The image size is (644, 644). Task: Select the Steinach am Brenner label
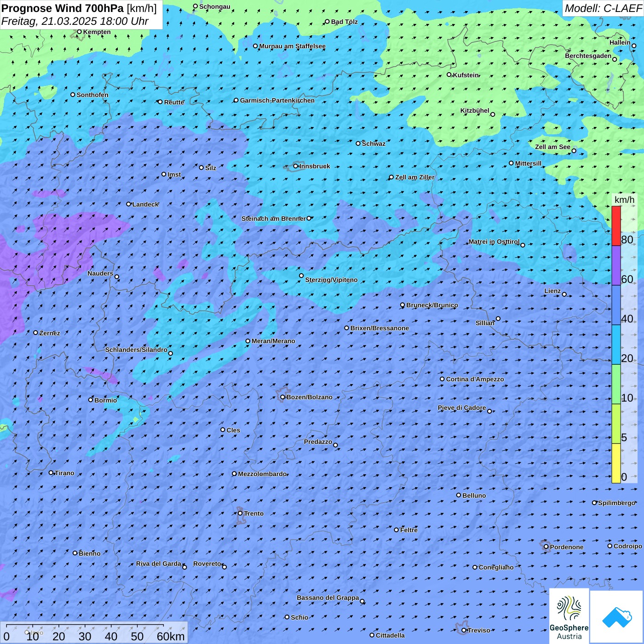click(x=274, y=218)
